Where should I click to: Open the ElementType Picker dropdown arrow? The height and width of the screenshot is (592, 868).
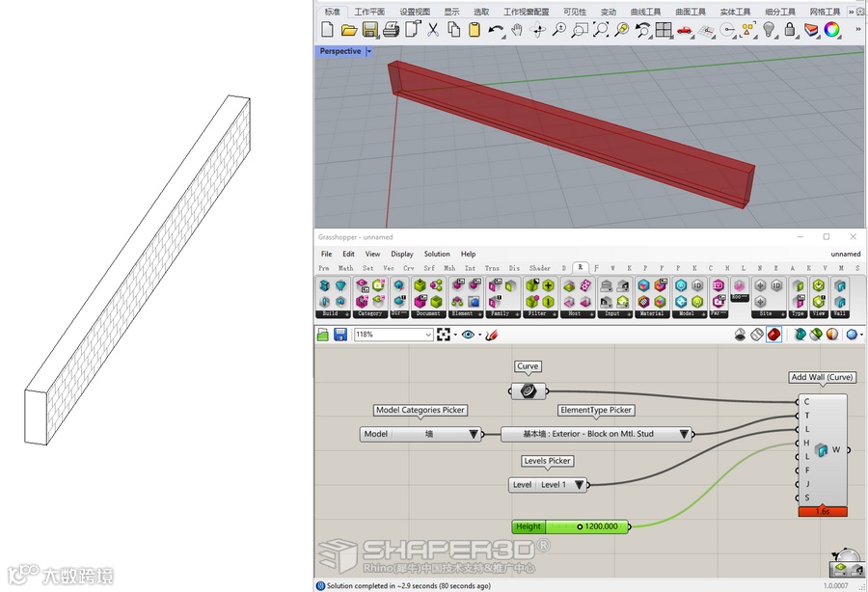[x=684, y=434]
